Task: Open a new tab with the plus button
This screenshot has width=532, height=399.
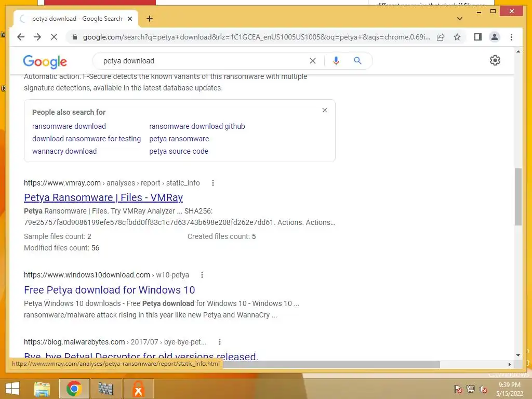Action: pos(150,19)
